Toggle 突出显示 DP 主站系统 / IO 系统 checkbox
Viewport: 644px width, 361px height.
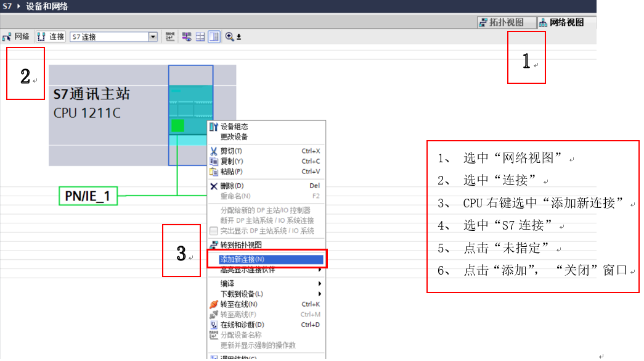tap(214, 231)
